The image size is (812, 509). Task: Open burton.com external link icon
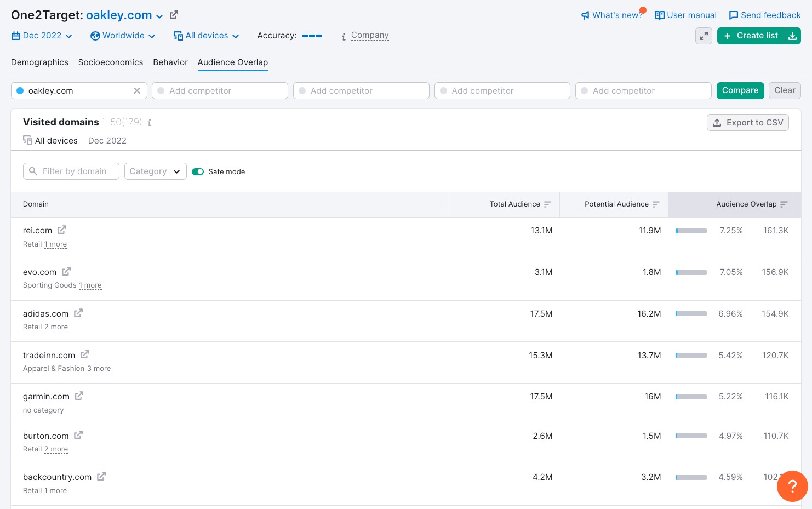(78, 436)
